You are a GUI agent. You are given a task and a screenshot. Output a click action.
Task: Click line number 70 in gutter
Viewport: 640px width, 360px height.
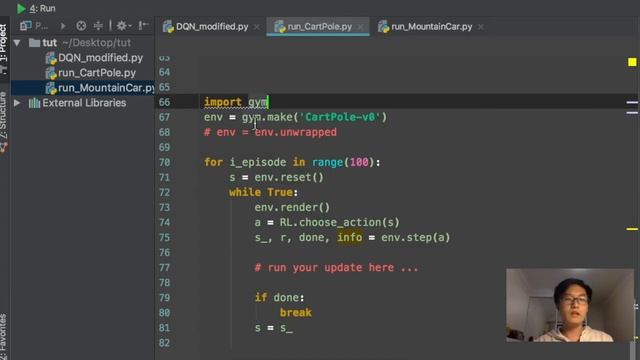coord(164,162)
